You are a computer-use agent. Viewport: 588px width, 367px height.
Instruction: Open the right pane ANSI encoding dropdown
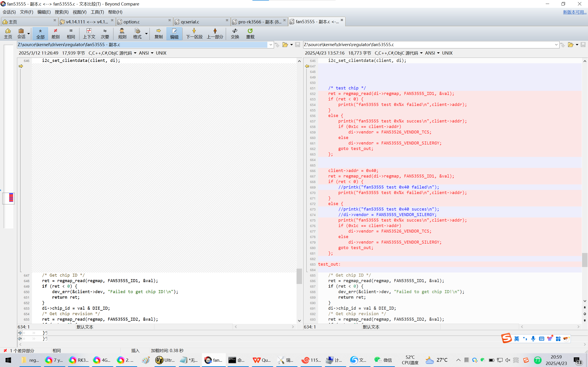tap(438, 53)
